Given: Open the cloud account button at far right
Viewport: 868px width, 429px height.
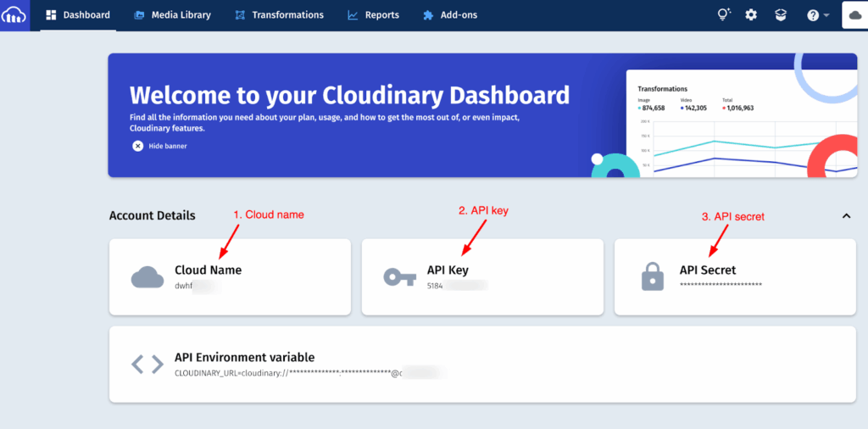Looking at the screenshot, I should (854, 15).
